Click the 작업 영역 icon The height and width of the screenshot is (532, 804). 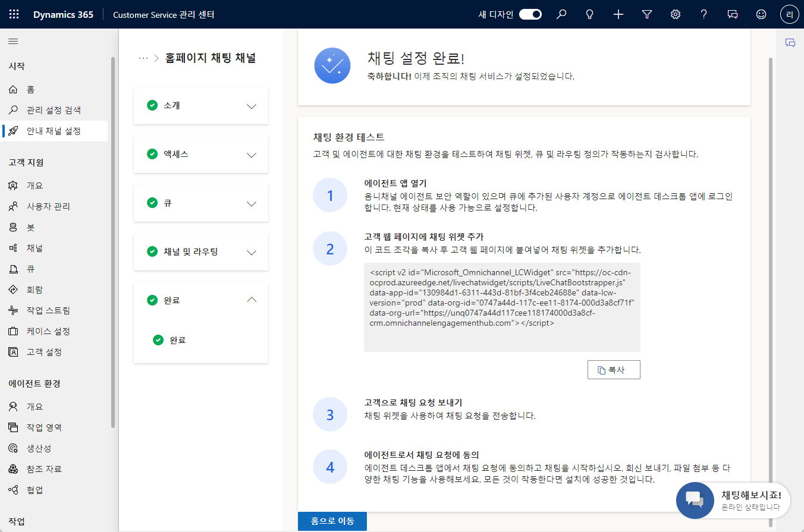13,427
